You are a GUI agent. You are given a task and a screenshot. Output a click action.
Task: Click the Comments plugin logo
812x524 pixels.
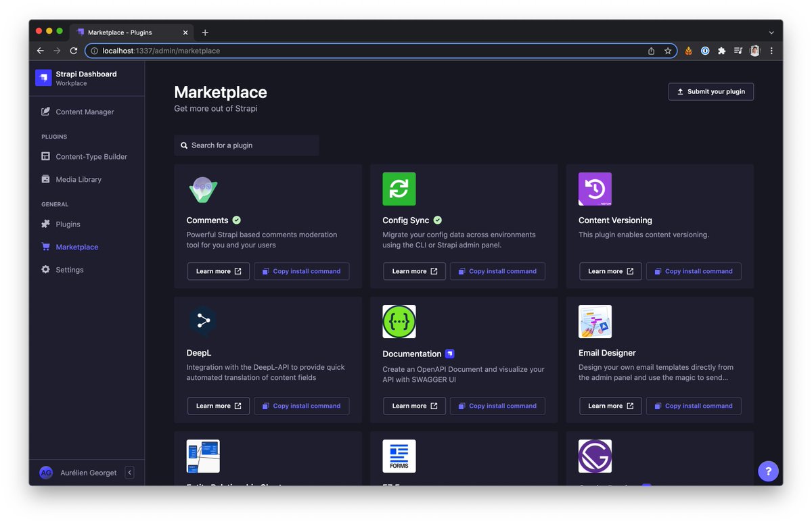click(203, 189)
